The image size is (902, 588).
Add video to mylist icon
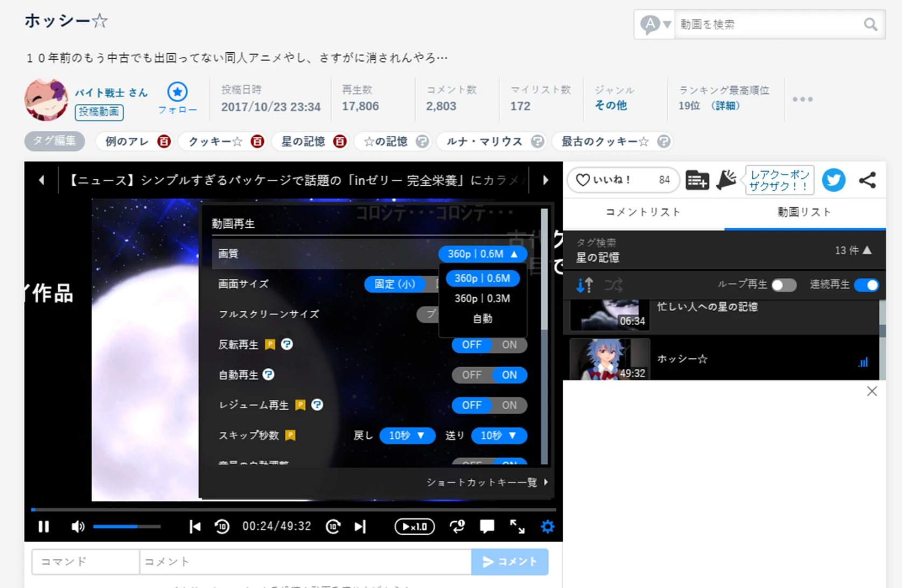click(x=697, y=180)
